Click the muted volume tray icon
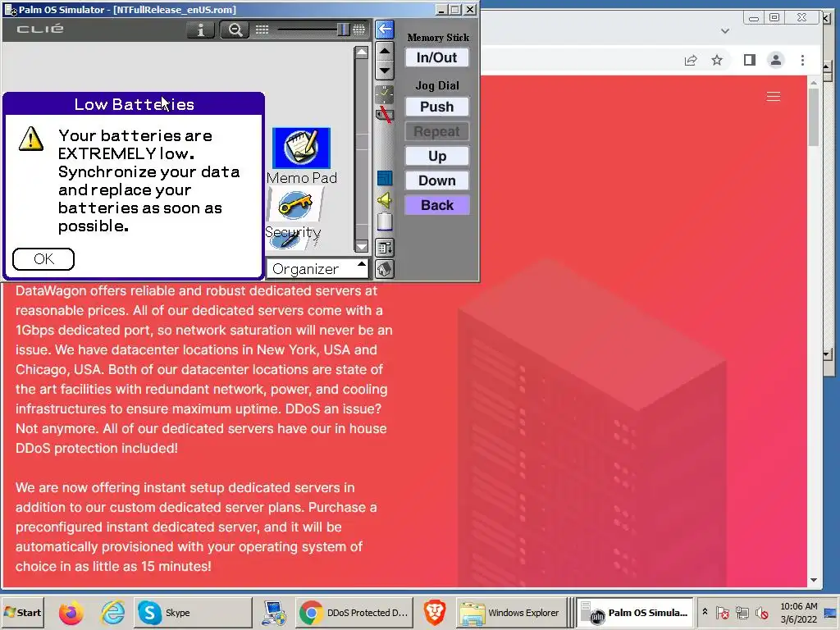This screenshot has width=840, height=630. coord(762,612)
